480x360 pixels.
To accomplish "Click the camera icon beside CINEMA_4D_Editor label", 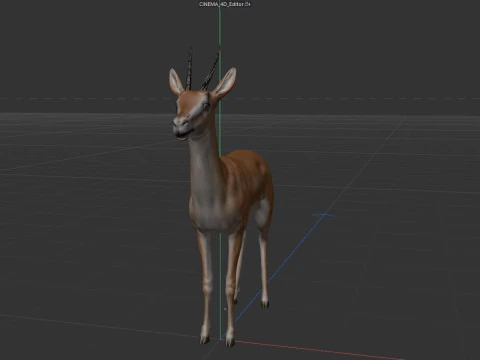I will (x=248, y=4).
